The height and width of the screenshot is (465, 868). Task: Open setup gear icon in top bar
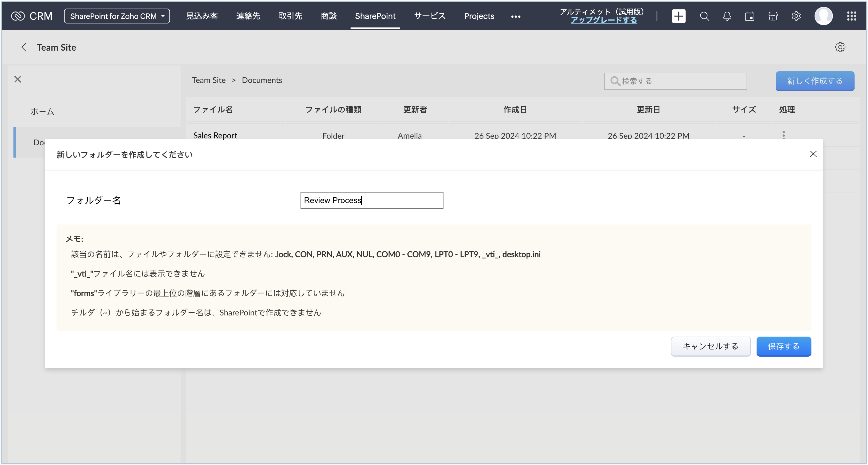(796, 16)
